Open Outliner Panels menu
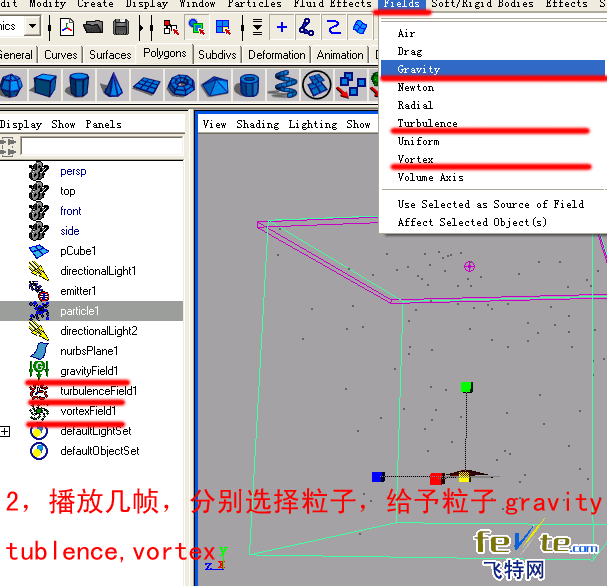Screen dimensions: 607x586 103,124
